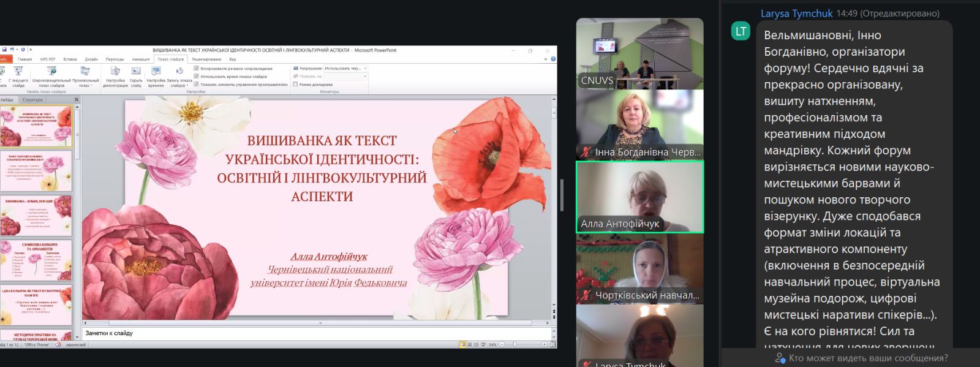Select the Чортківський навчал... participant tile

[640, 268]
